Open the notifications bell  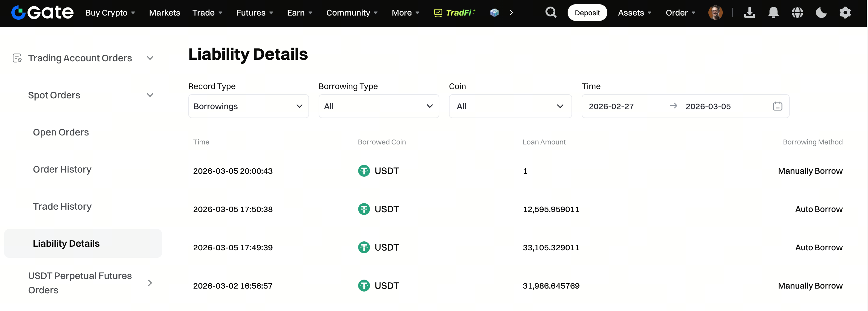coord(773,13)
